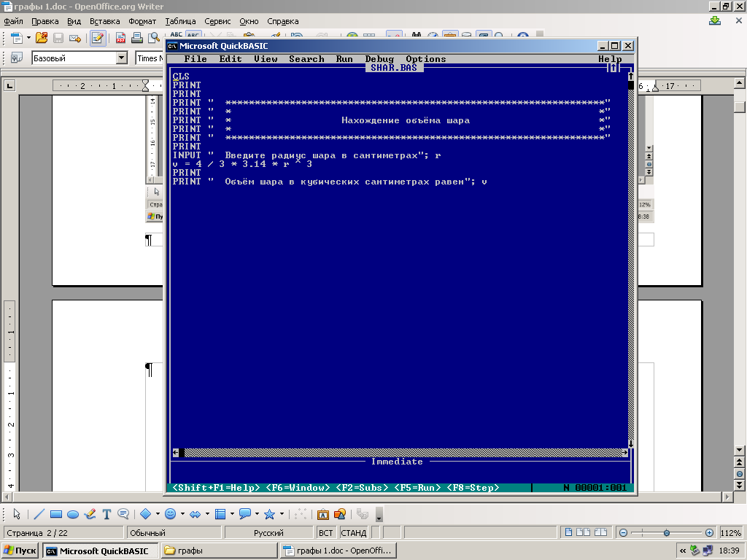Expand Block Arrows dropdown arrow
The image size is (747, 560).
pyautogui.click(x=207, y=514)
